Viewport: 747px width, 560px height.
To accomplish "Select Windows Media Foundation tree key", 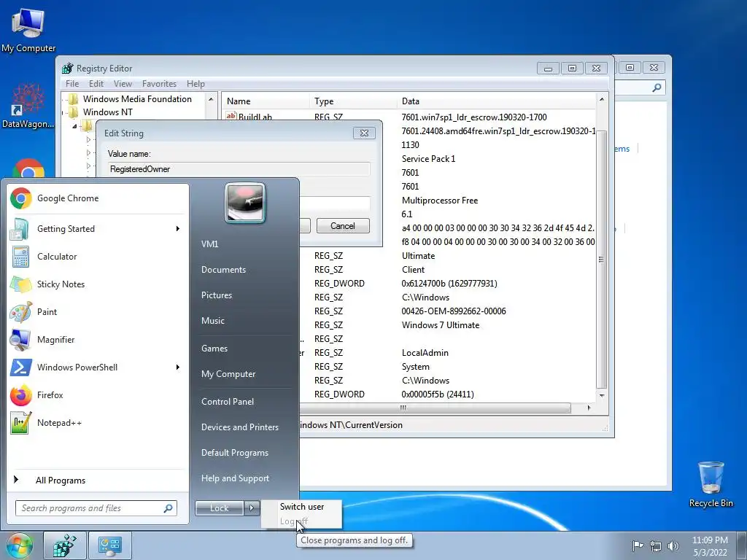I will (x=137, y=99).
